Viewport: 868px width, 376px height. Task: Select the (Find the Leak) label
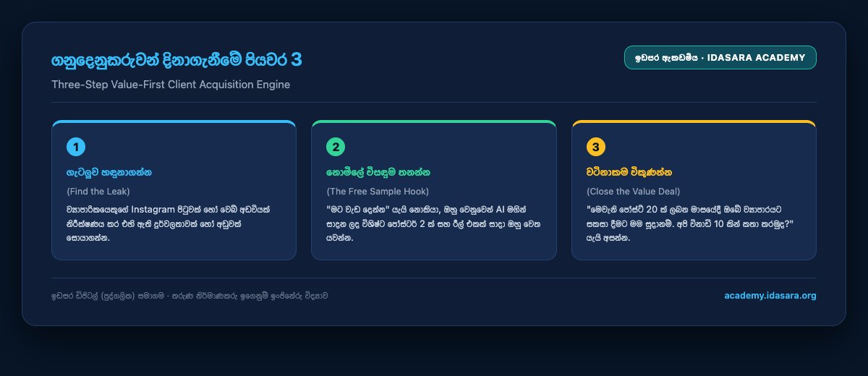coord(98,192)
